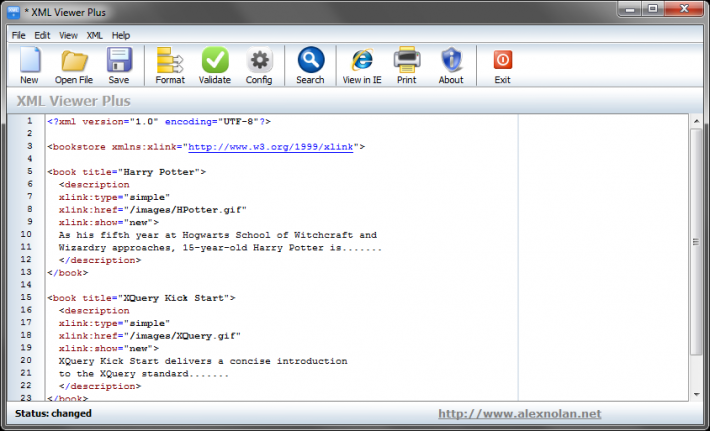Click the </book> tag on line 13
Screen dimensions: 710x431
coord(68,273)
